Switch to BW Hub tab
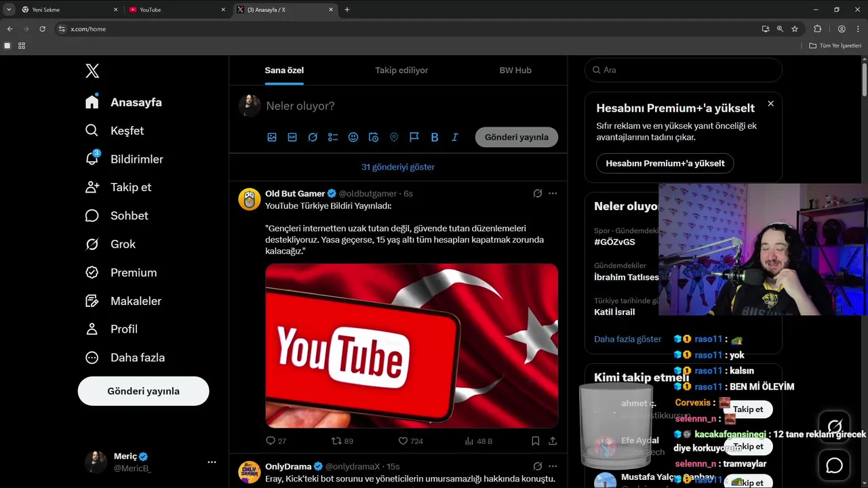This screenshot has height=488, width=868. click(515, 70)
